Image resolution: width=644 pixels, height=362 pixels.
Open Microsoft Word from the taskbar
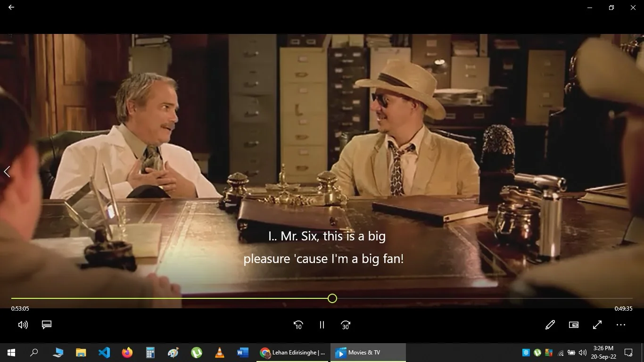243,353
